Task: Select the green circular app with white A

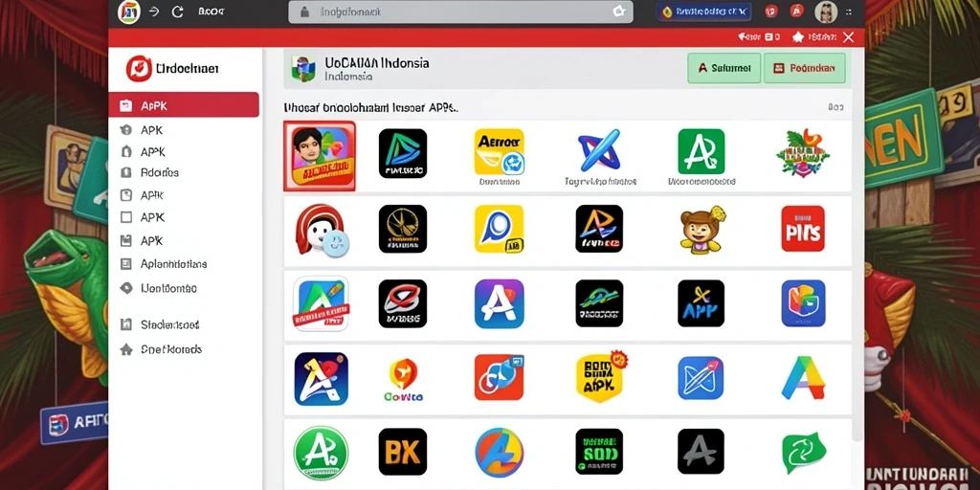Action: [x=321, y=453]
